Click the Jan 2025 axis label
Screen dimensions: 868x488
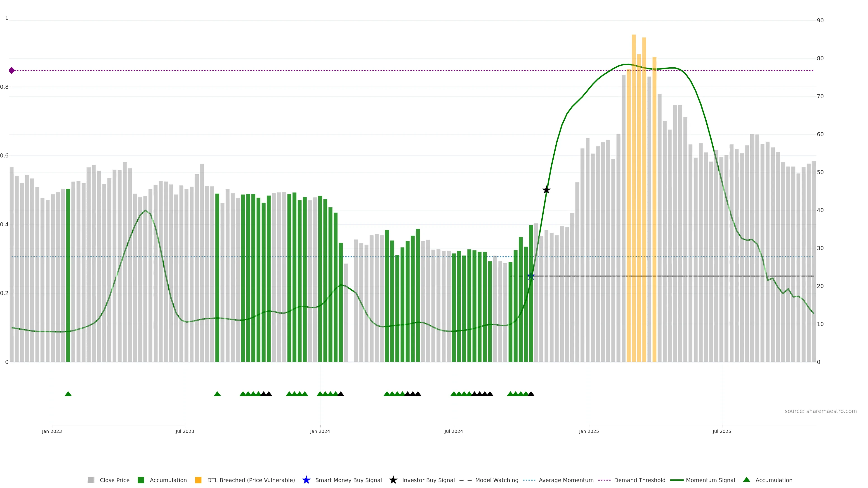589,432
